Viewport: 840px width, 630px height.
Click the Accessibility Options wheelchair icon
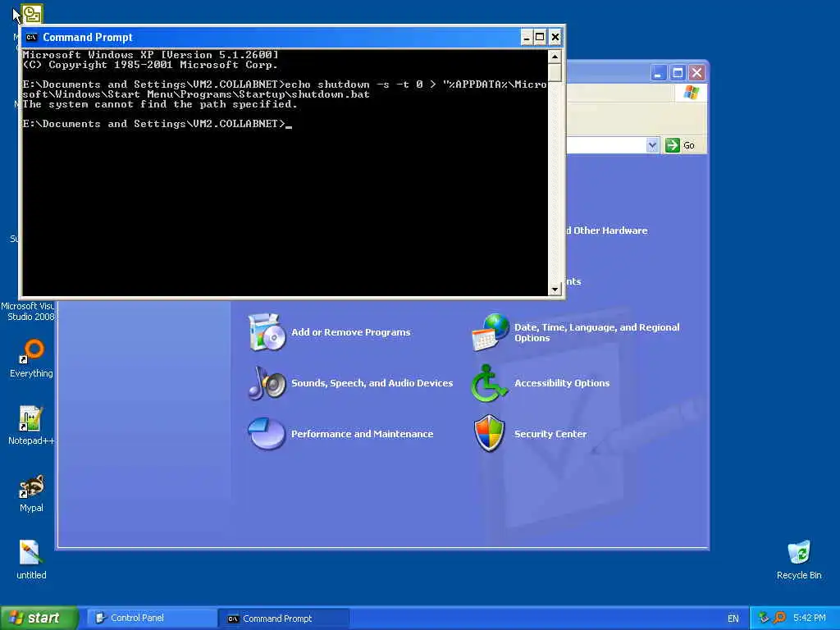tap(489, 383)
